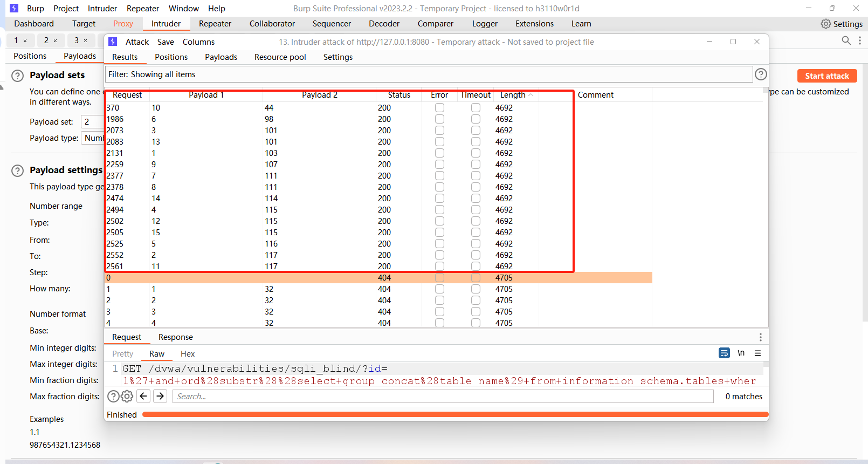The width and height of the screenshot is (868, 464).
Task: Open the Payload set dropdown
Action: pyautogui.click(x=92, y=122)
